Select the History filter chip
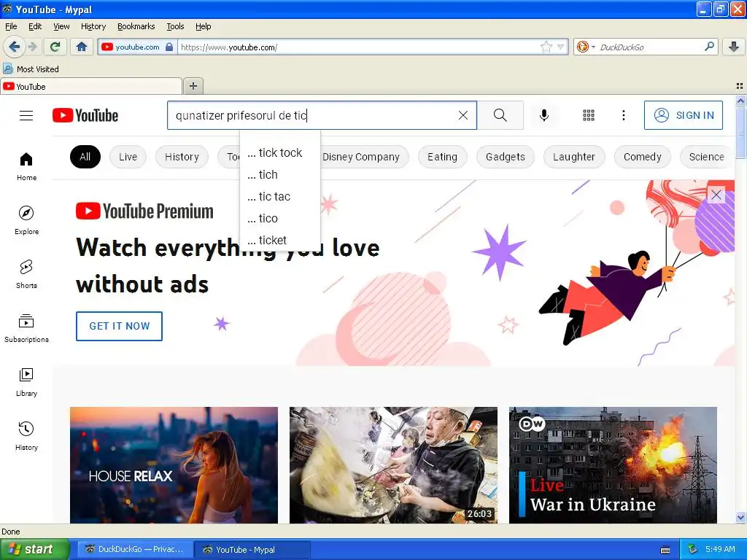The image size is (747, 560). click(182, 157)
